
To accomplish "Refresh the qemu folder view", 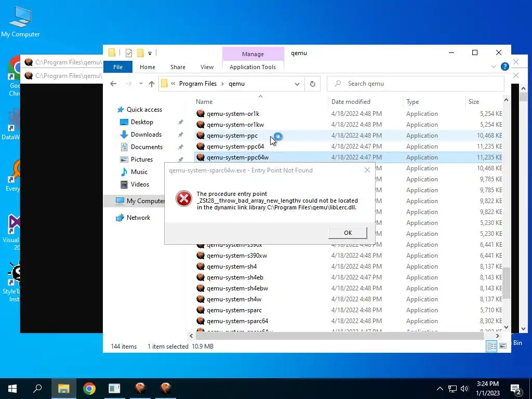I will 312,84.
